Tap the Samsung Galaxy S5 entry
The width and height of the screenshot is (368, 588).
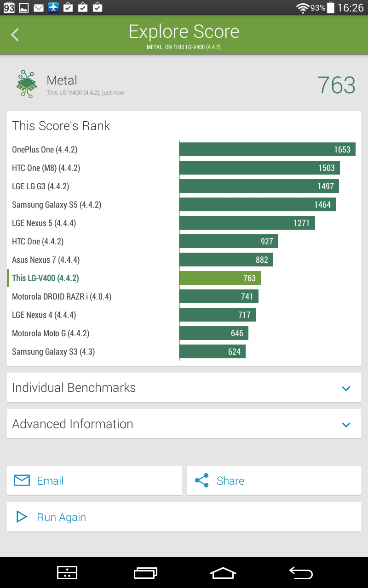[x=57, y=204]
